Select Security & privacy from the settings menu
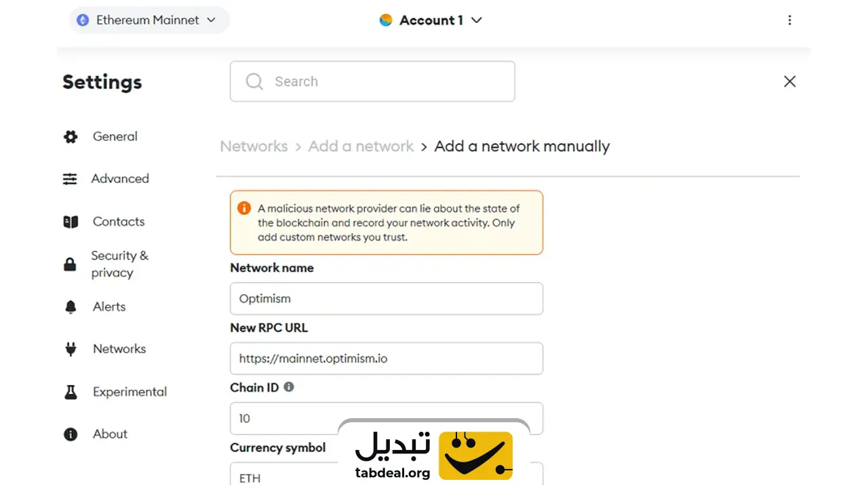The height and width of the screenshot is (488, 868). tap(120, 264)
